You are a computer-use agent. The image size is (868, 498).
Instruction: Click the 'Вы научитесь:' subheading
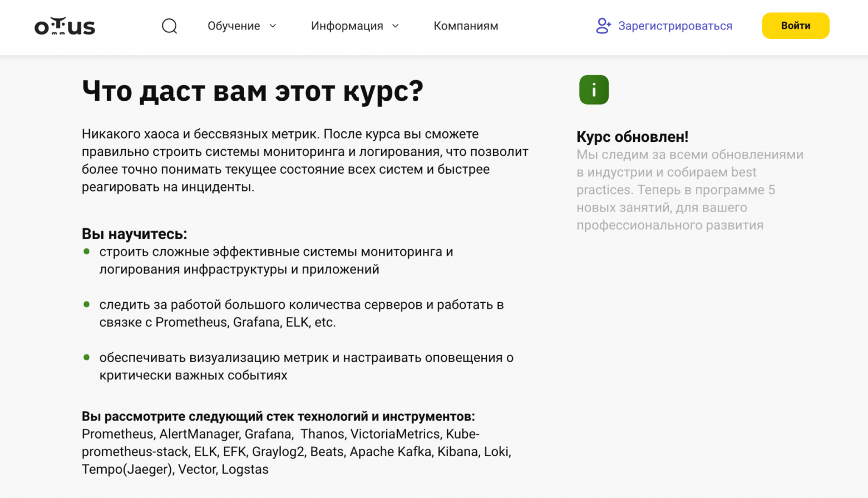tap(134, 234)
